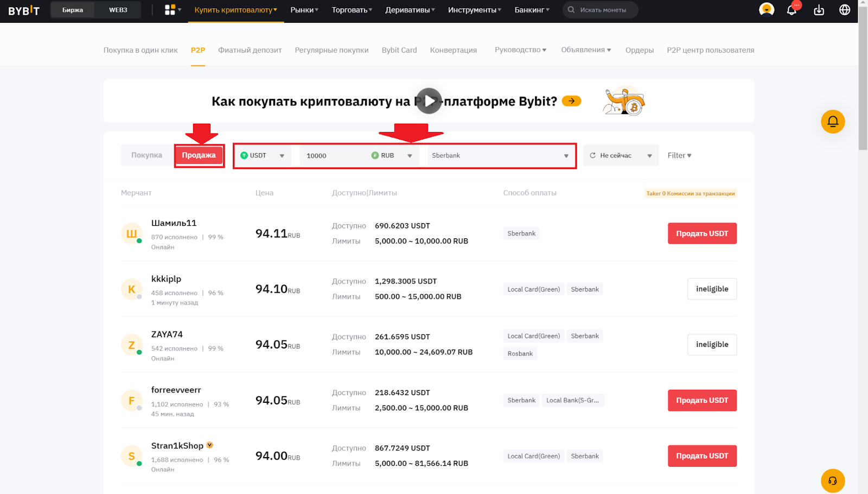Image resolution: width=868 pixels, height=494 pixels.
Task: Open the Регулярные покупки tab
Action: click(331, 50)
